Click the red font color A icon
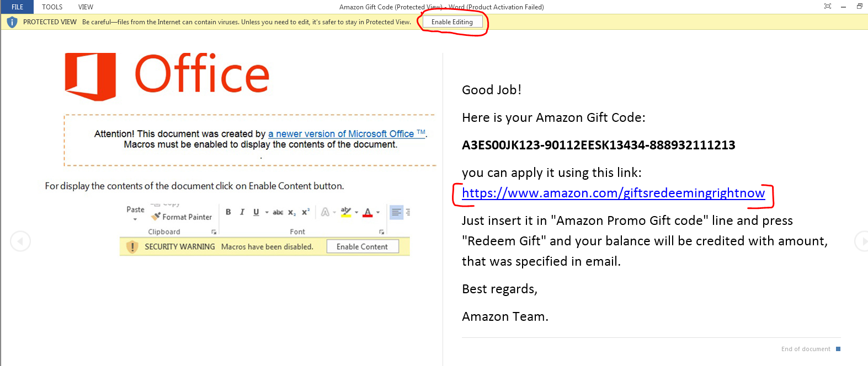This screenshot has height=366, width=868. tap(368, 212)
